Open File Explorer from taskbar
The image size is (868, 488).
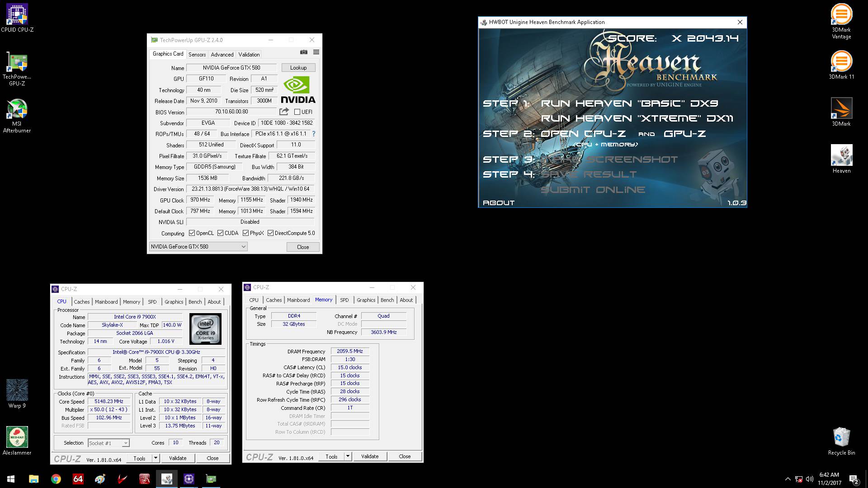click(33, 479)
